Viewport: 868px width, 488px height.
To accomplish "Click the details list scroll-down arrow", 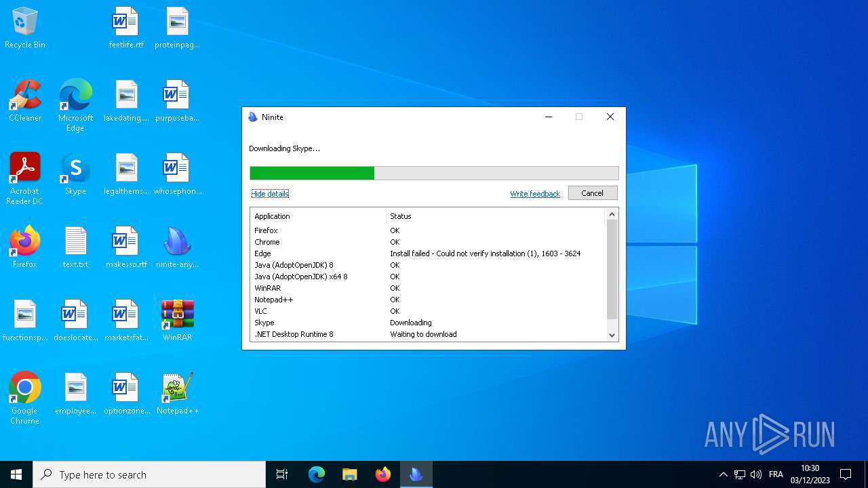I will pos(612,335).
